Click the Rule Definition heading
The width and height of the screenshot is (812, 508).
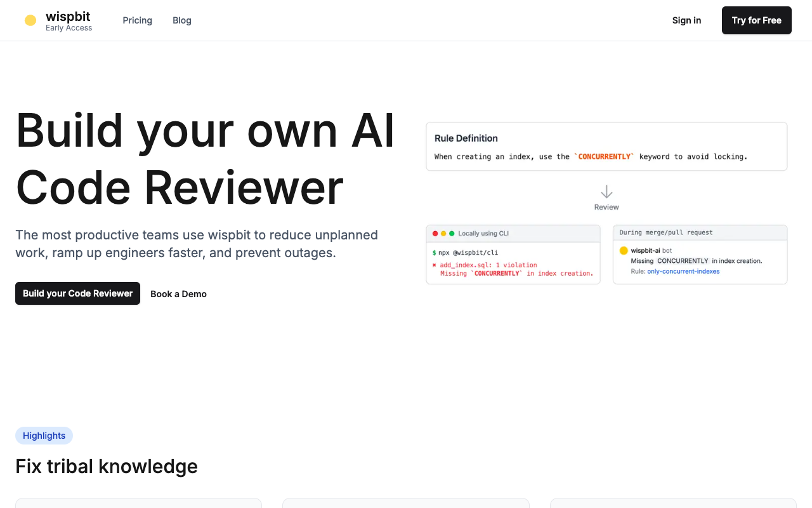coord(466,138)
